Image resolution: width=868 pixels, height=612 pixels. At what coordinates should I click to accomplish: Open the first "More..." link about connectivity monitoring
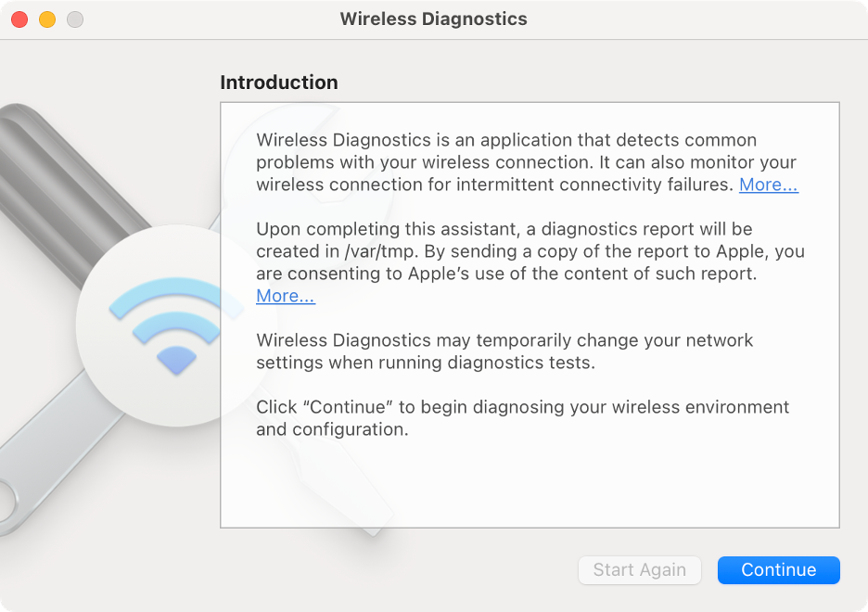click(768, 185)
